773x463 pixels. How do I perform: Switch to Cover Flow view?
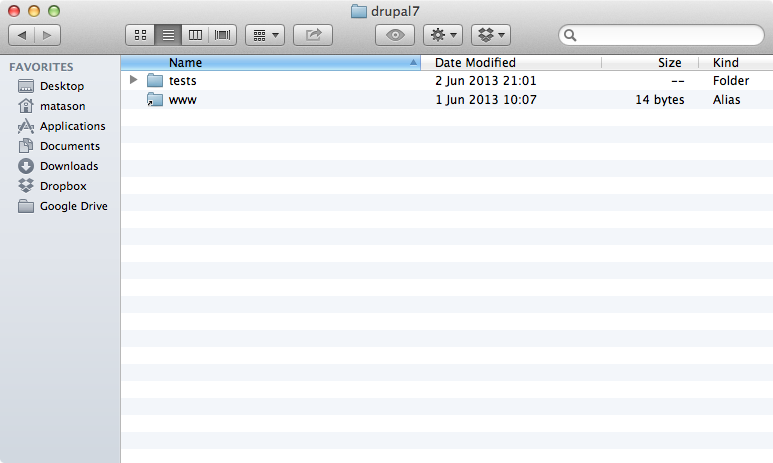tap(222, 35)
